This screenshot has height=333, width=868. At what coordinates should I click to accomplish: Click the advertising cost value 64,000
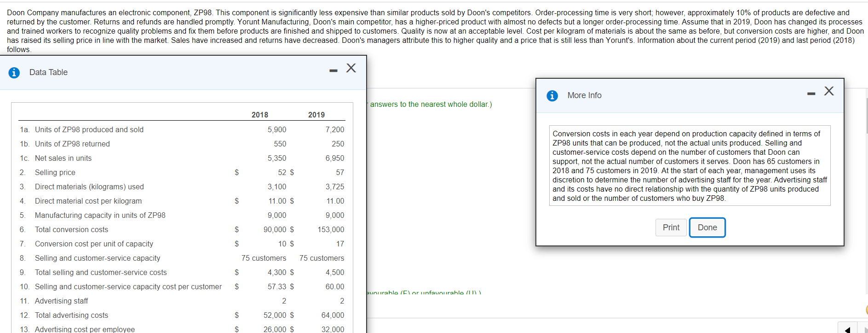(x=333, y=315)
